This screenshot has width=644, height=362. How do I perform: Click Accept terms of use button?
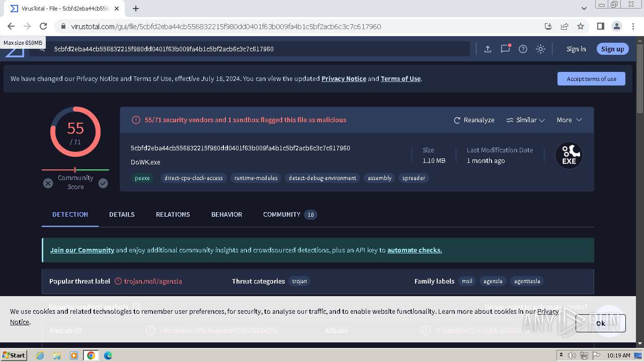pos(591,79)
